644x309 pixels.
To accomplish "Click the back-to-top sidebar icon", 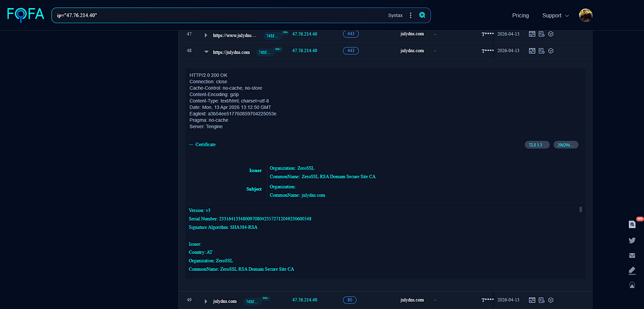I will click(x=632, y=285).
